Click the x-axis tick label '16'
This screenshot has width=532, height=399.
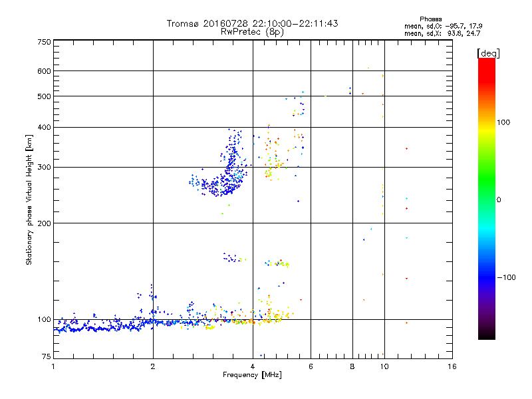click(x=452, y=366)
